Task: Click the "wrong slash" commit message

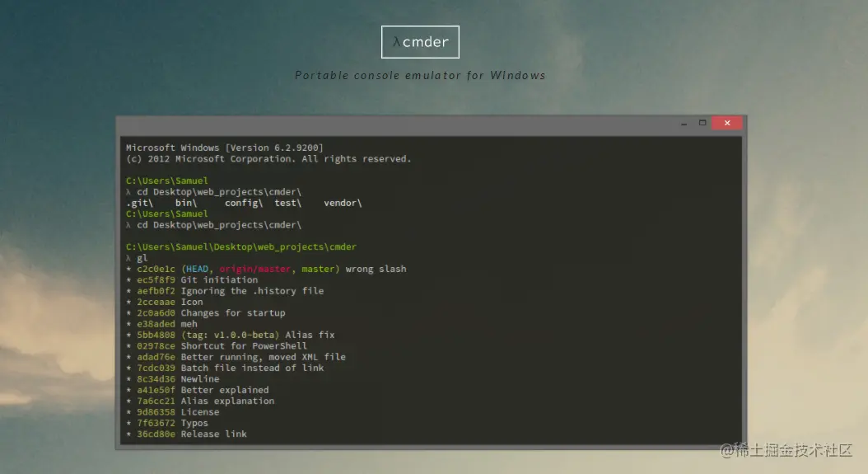Action: tap(376, 269)
